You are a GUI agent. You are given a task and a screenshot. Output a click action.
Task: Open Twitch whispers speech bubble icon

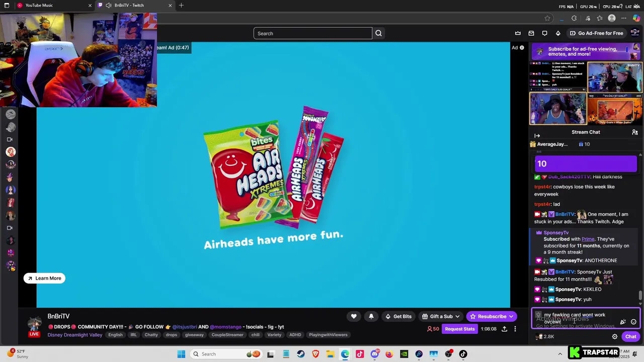[x=544, y=33]
